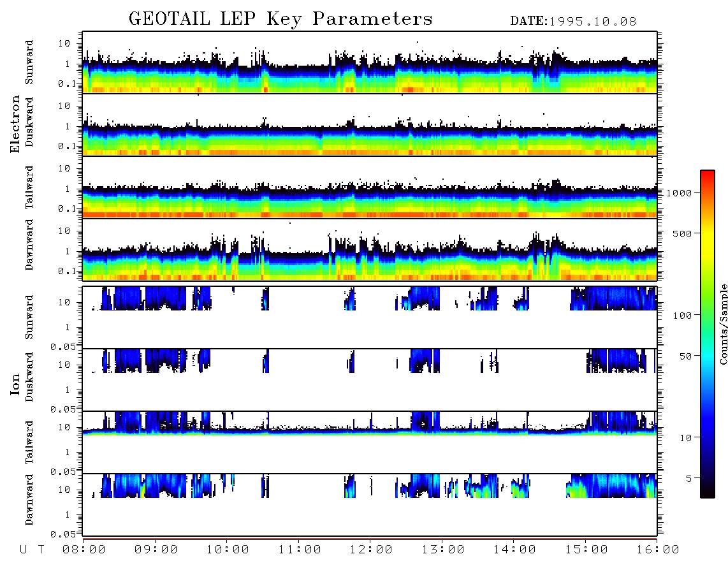Click inside the Ion Duskward spectrogram panel
This screenshot has width=728, height=561.
tap(370, 379)
